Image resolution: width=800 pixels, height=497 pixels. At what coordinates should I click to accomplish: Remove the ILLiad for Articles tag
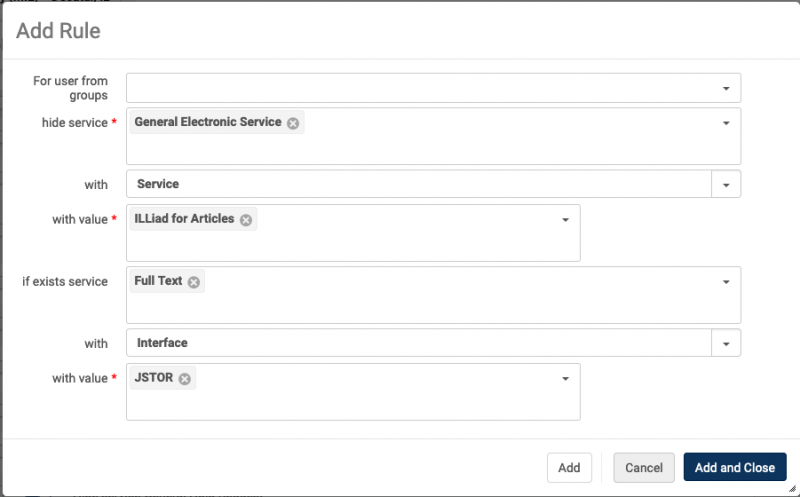(246, 220)
